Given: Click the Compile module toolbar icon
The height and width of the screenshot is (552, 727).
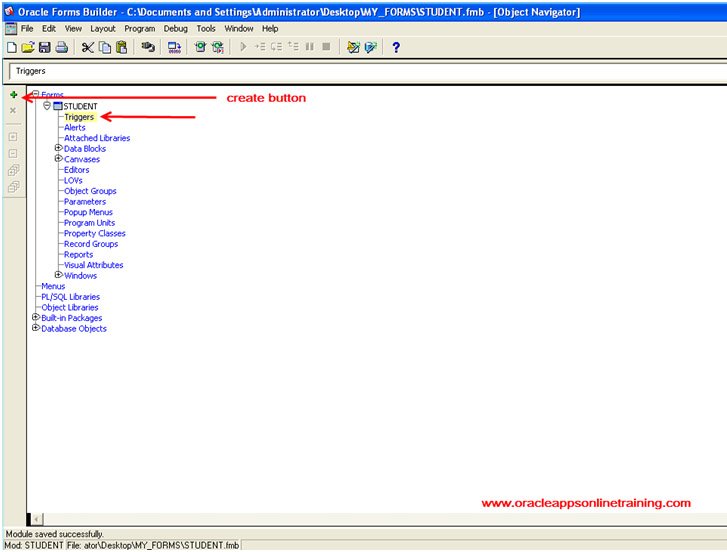Looking at the screenshot, I should (x=174, y=47).
